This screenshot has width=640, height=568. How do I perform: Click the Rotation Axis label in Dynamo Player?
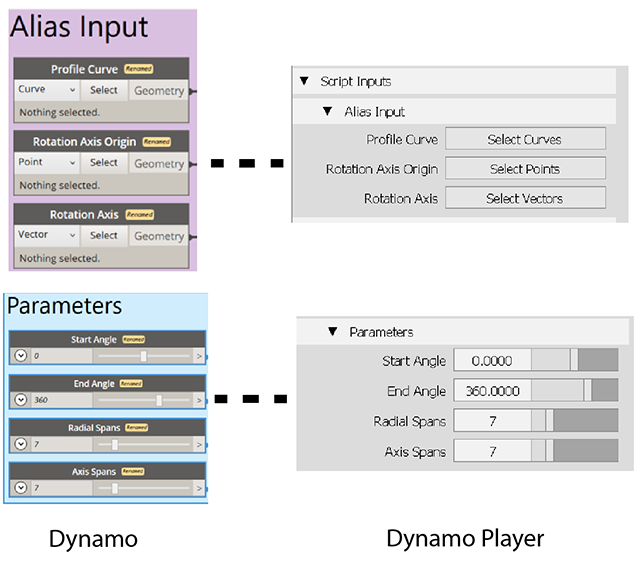[x=401, y=199]
